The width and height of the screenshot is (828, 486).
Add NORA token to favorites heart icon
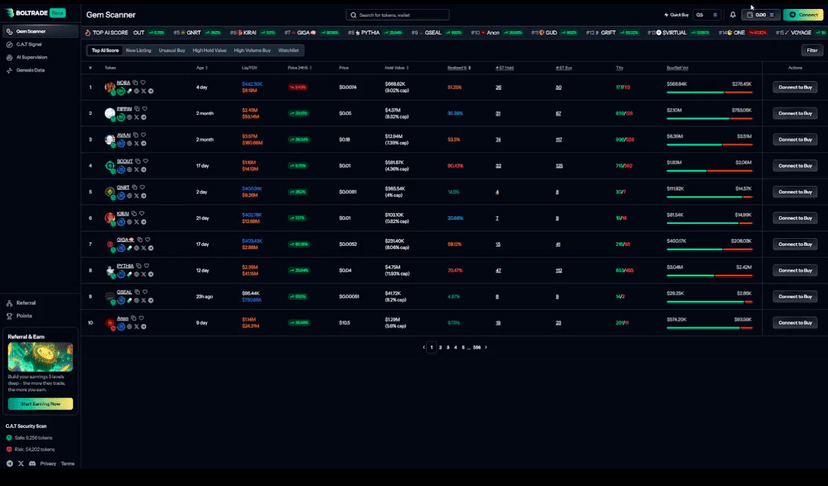point(143,83)
